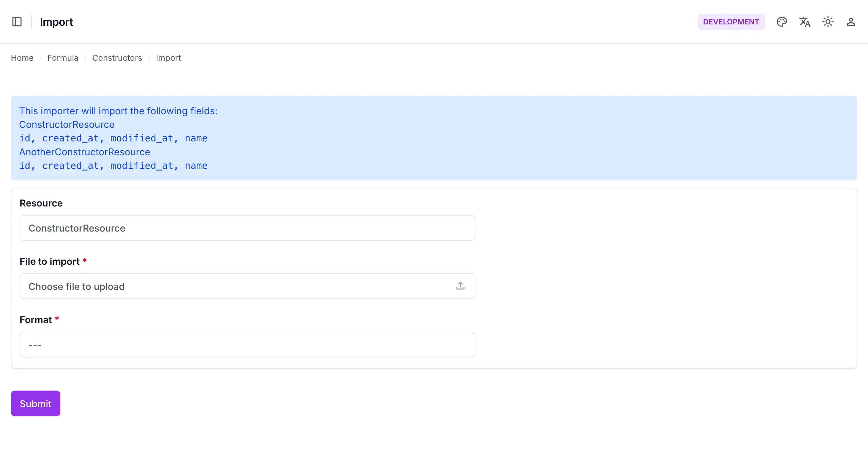Image resolution: width=868 pixels, height=455 pixels.
Task: Click the upload arrow icon
Action: [460, 286]
